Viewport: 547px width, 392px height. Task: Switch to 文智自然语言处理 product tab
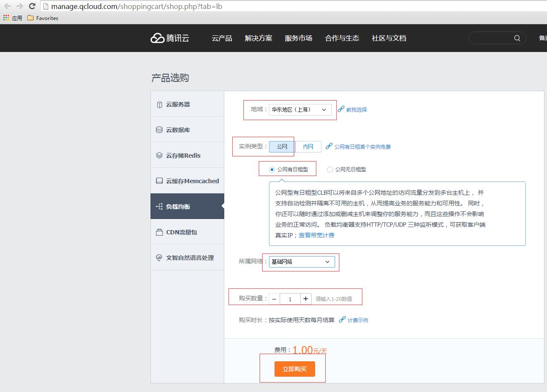pyautogui.click(x=187, y=257)
